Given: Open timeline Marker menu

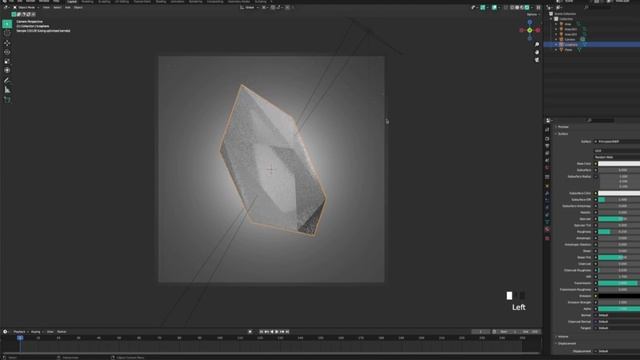Looking at the screenshot, I should click(x=62, y=332).
